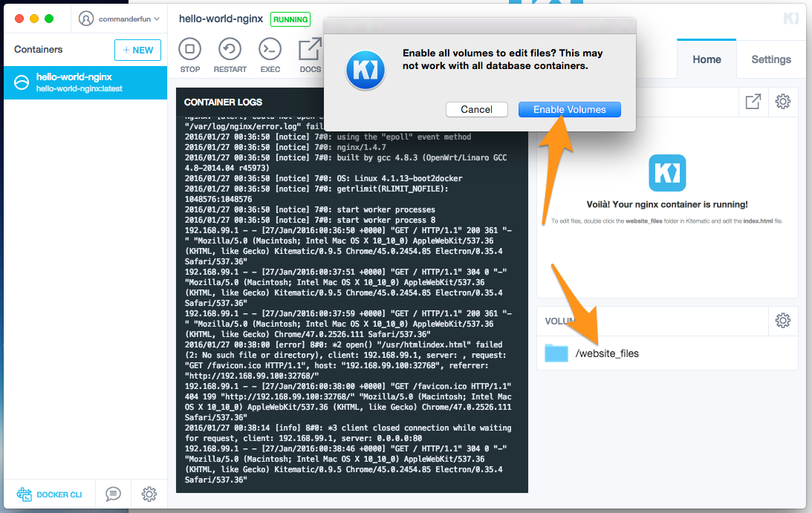The height and width of the screenshot is (513, 812).
Task: Open web preview in external browser
Action: click(x=753, y=102)
